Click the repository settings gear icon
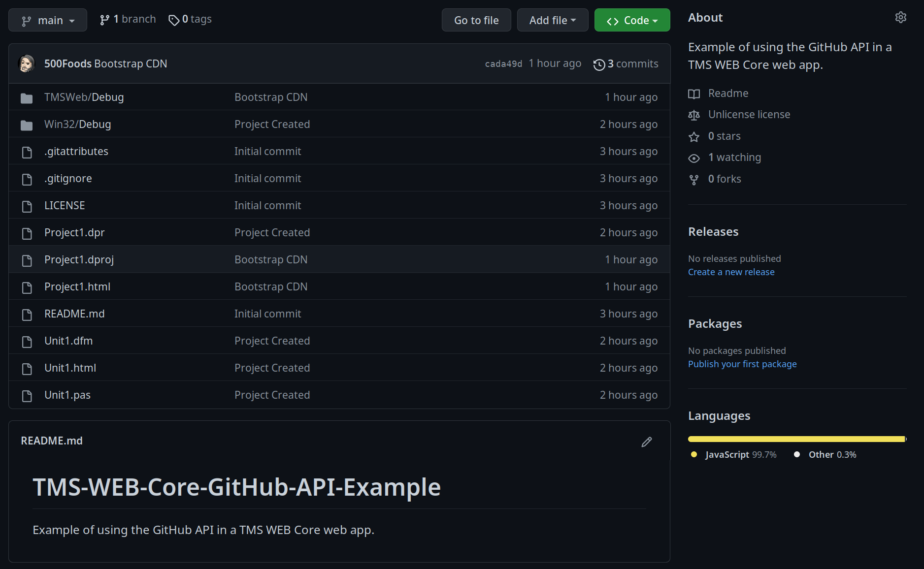Viewport: 924px width, 569px height. click(x=901, y=17)
